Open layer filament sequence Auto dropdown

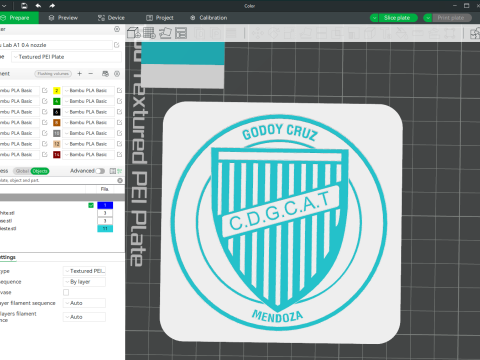click(84, 303)
